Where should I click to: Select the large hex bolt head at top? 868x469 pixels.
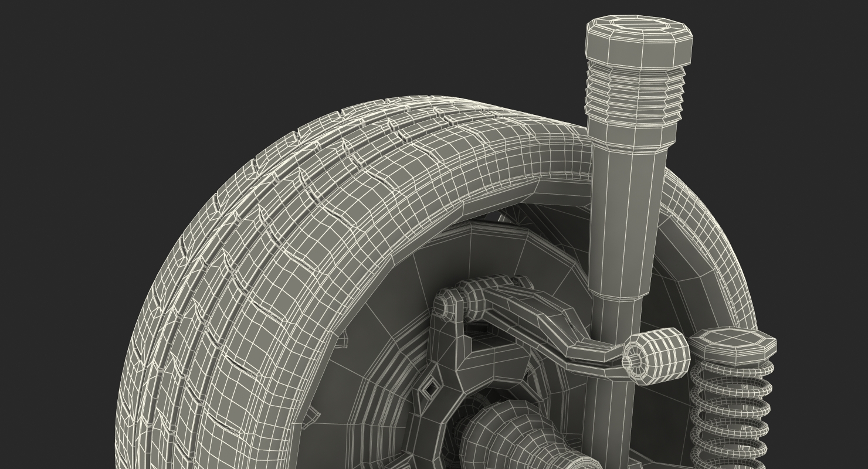point(639,41)
